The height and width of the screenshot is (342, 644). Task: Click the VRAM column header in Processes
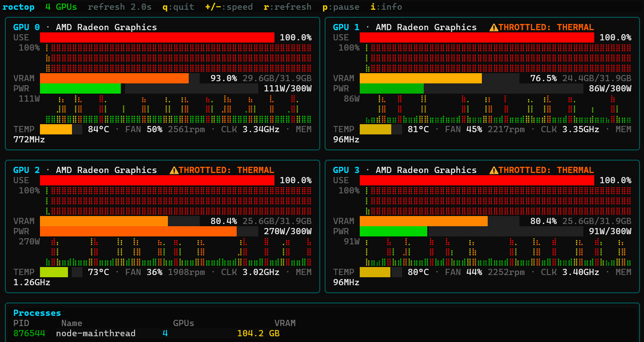285,323
